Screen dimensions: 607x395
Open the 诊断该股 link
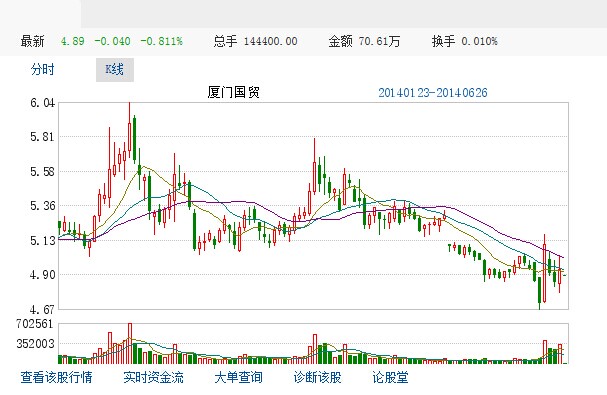[317, 377]
